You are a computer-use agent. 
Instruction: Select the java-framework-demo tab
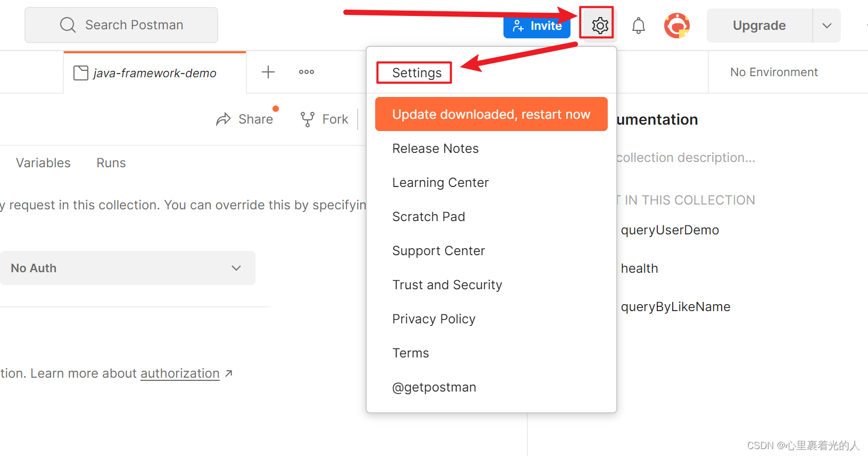tap(154, 73)
